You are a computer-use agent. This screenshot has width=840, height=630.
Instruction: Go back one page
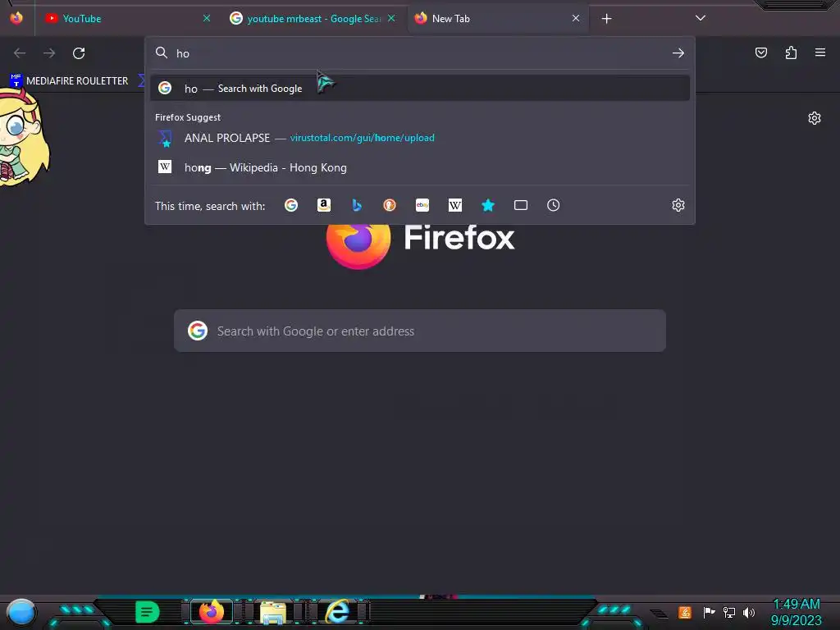[20, 53]
